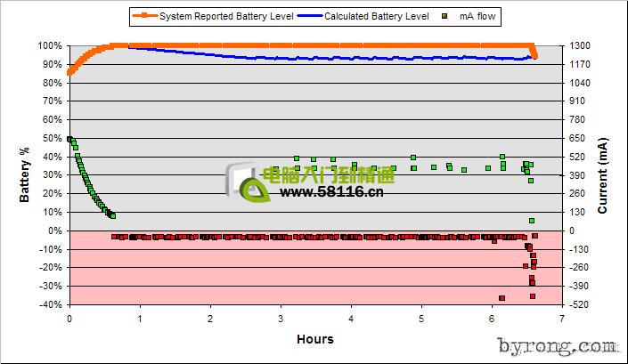Click the 0% label on the left axis
The height and width of the screenshot is (364, 628).
tap(53, 231)
